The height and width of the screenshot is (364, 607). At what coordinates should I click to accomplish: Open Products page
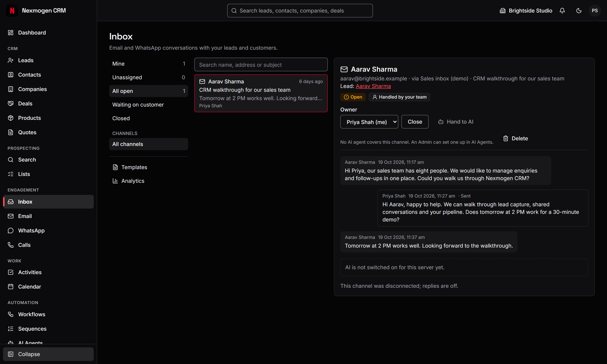[48, 118]
